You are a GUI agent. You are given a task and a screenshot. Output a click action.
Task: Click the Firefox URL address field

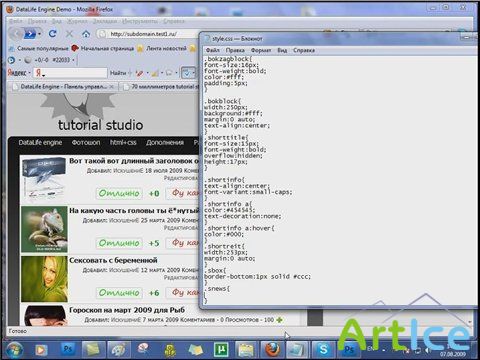[x=150, y=34]
